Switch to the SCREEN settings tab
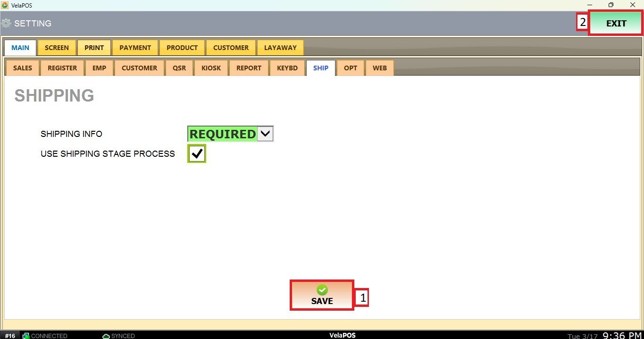644x339 pixels. 57,48
